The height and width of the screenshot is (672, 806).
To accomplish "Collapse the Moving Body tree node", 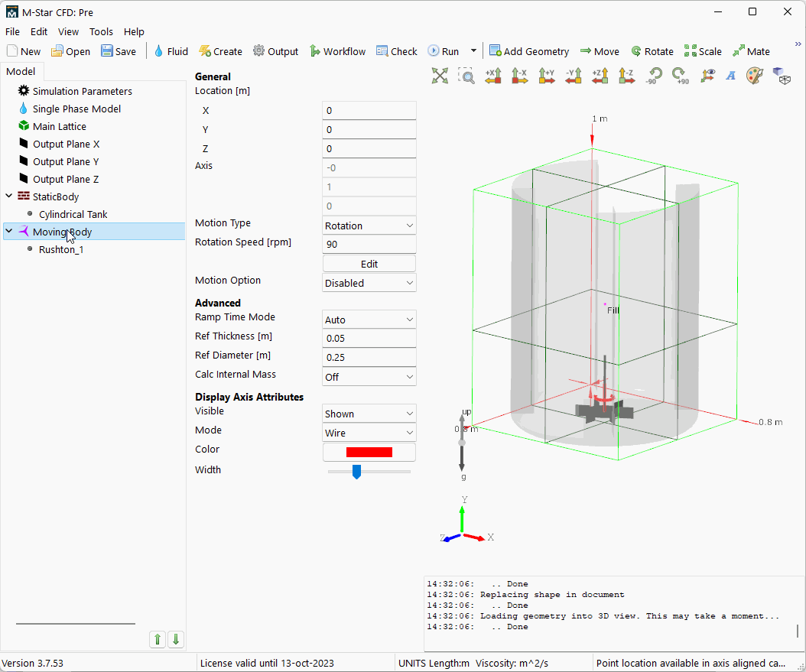I will click(8, 231).
